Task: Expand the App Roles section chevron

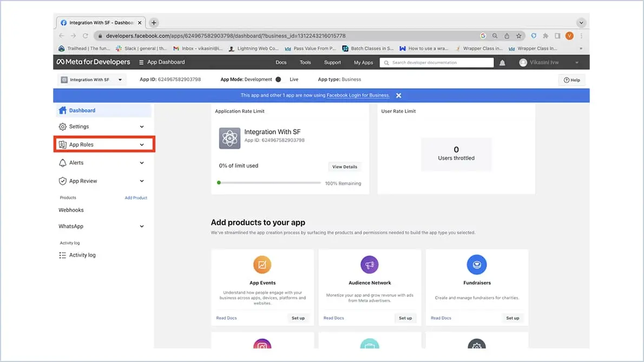Action: coord(142,145)
